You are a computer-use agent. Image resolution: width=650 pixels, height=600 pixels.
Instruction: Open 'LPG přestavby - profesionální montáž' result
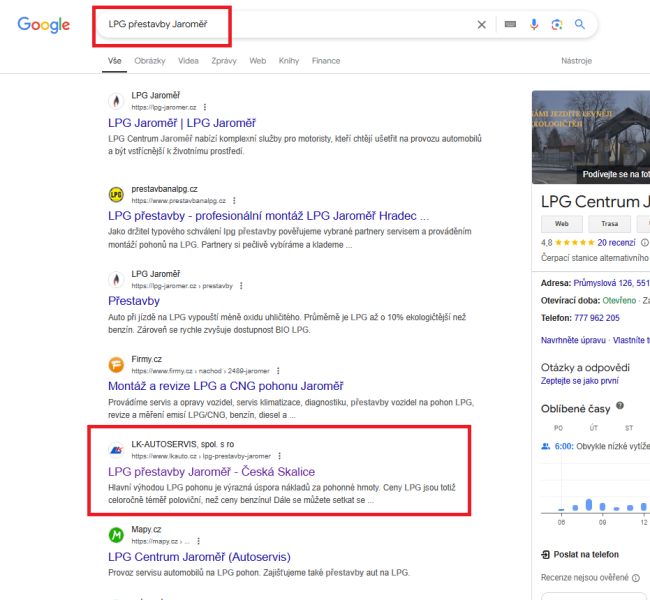coord(268,216)
